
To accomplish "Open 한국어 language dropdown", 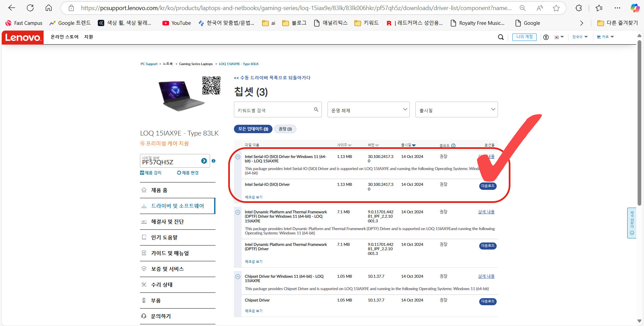I will coord(580,37).
